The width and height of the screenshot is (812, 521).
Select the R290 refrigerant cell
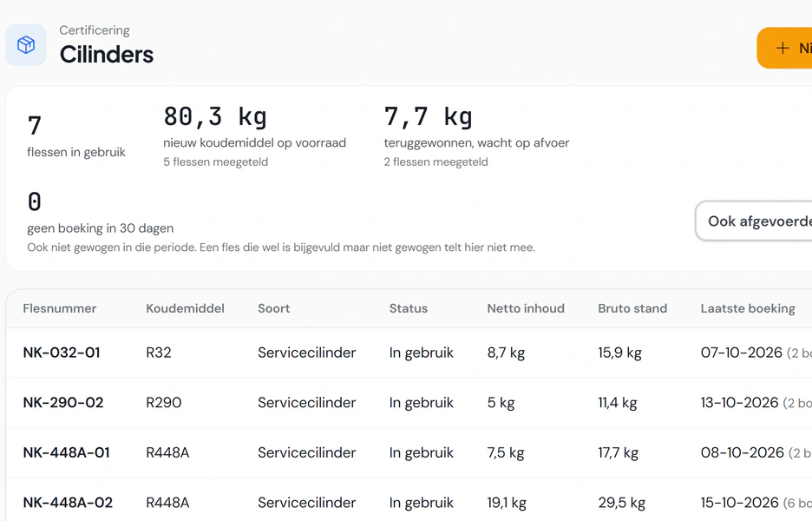tap(164, 403)
